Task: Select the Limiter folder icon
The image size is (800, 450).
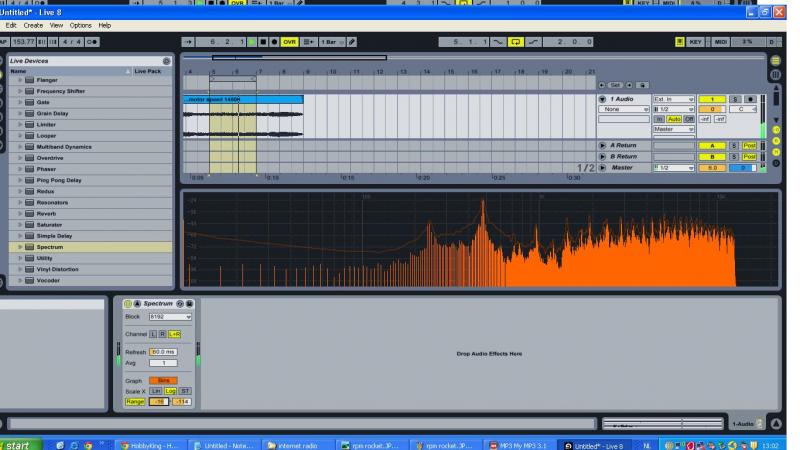Action: [30, 124]
